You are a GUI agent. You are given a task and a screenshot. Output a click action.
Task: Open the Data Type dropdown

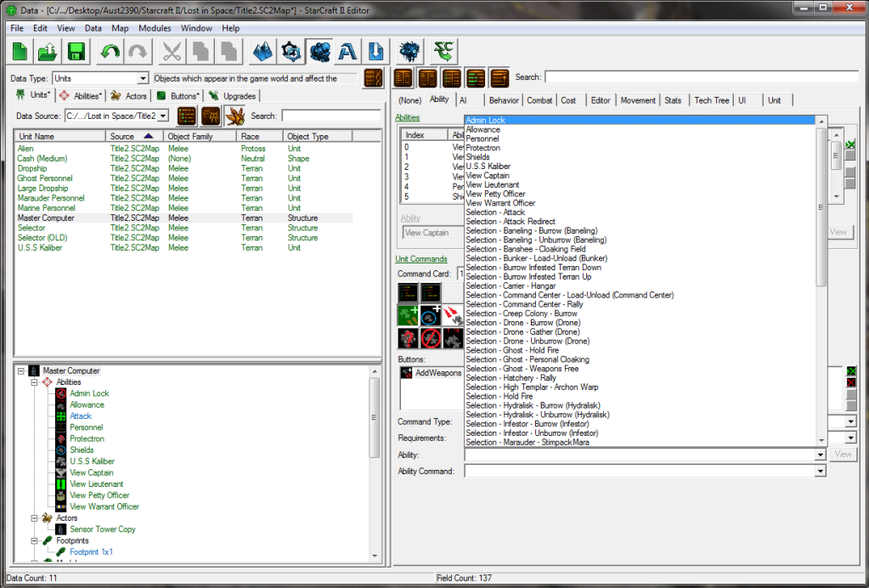coord(143,79)
